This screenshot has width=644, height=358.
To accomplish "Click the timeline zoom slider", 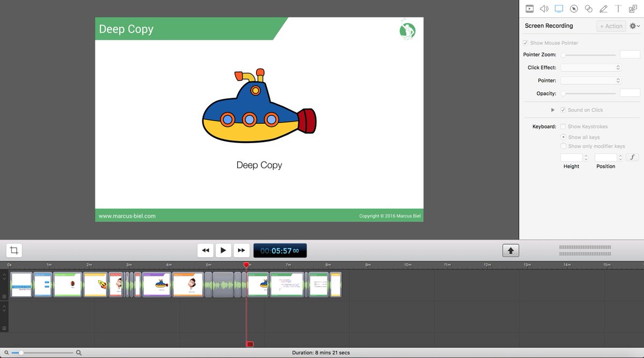I will click(42, 353).
